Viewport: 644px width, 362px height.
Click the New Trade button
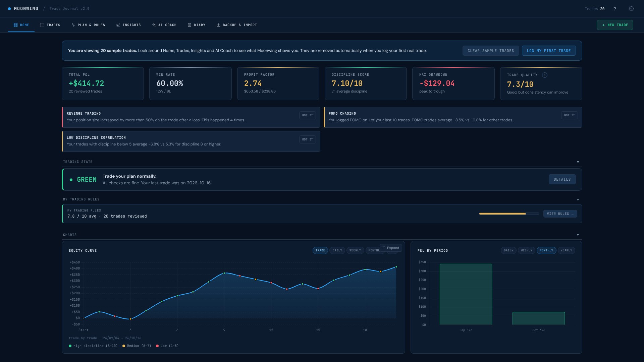point(615,25)
